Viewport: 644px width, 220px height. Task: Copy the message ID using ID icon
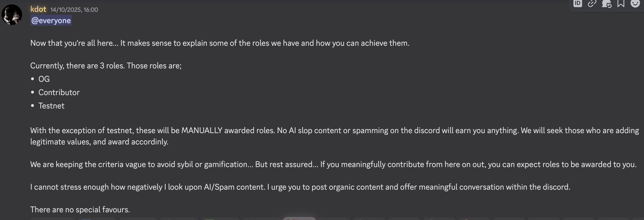578,4
